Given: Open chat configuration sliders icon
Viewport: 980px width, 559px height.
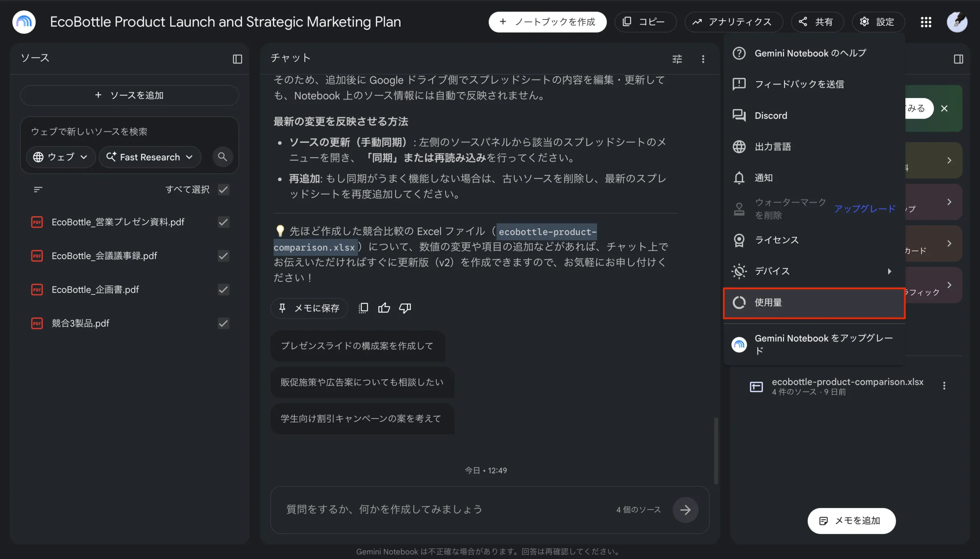Looking at the screenshot, I should tap(677, 59).
